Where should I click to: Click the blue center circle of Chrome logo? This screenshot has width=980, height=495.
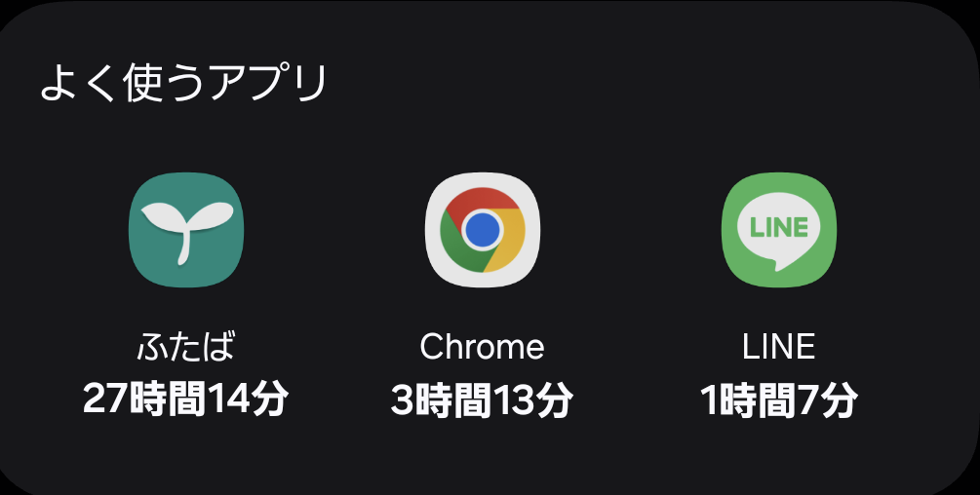[x=482, y=230]
